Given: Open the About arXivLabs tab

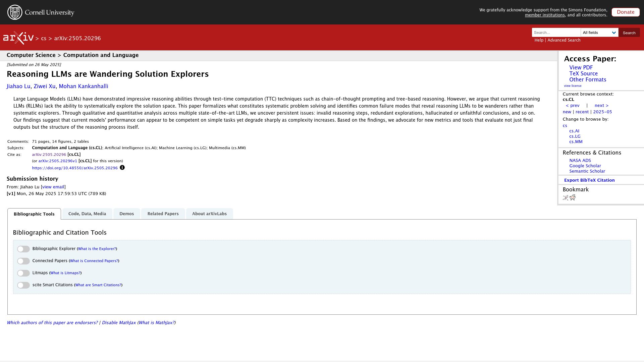Looking at the screenshot, I should [209, 214].
